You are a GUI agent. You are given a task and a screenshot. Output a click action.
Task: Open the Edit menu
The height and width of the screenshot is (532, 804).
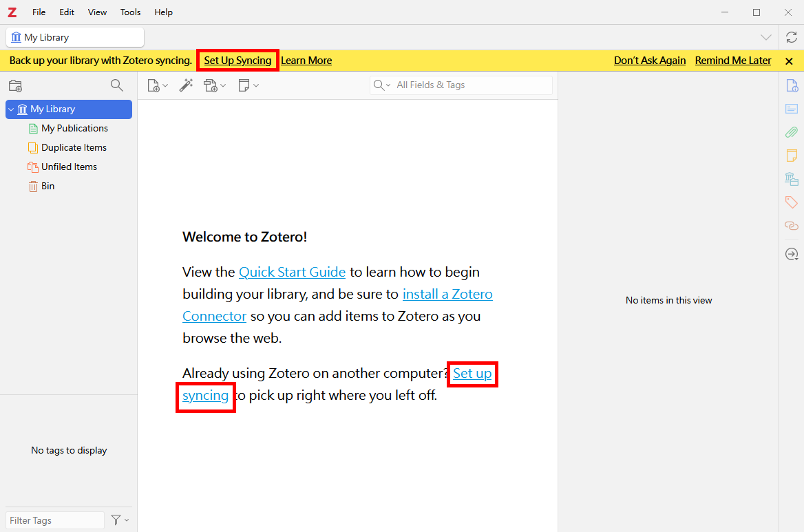tap(67, 12)
